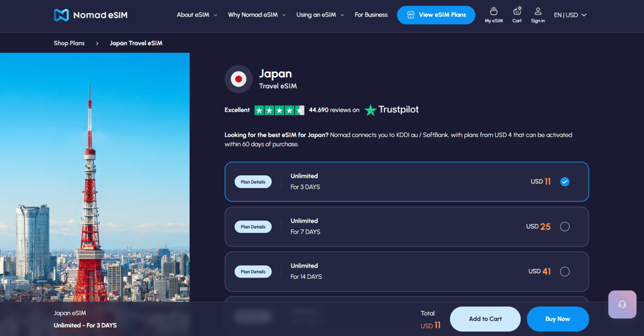Open the EN | USD language currency dropdown

point(570,15)
